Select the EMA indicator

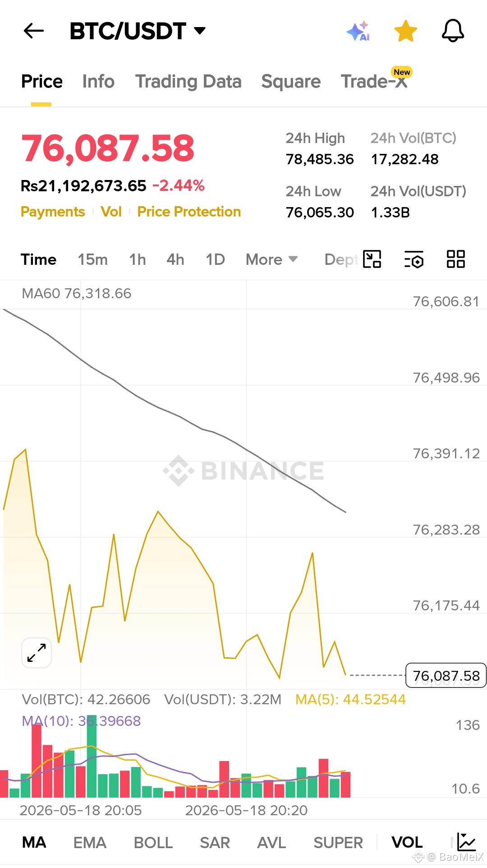(x=90, y=842)
